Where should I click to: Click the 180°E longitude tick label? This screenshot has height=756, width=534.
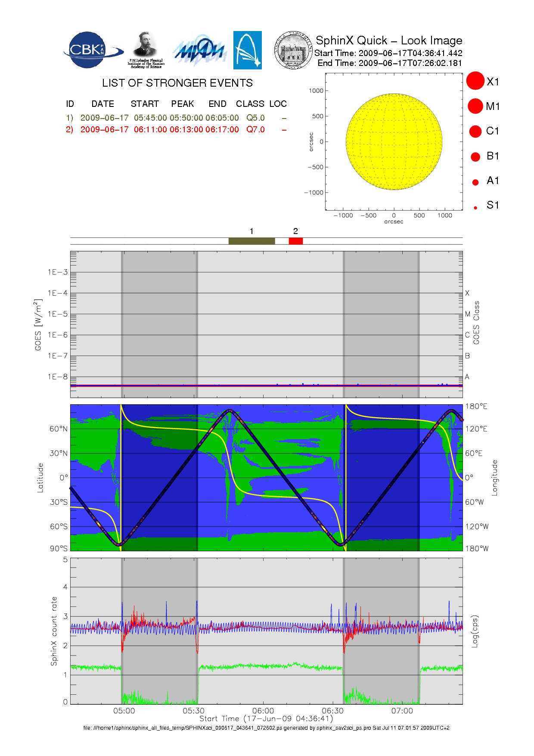pyautogui.click(x=476, y=406)
